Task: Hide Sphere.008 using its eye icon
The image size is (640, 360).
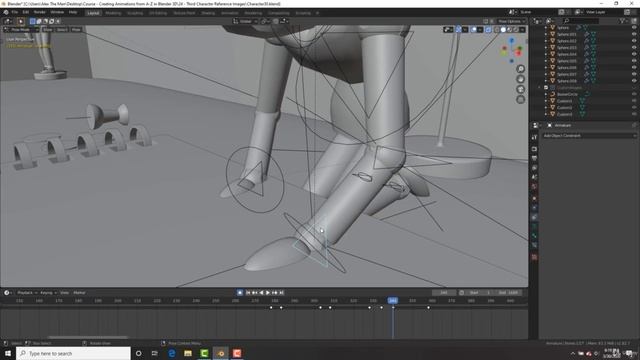Action: point(634,81)
